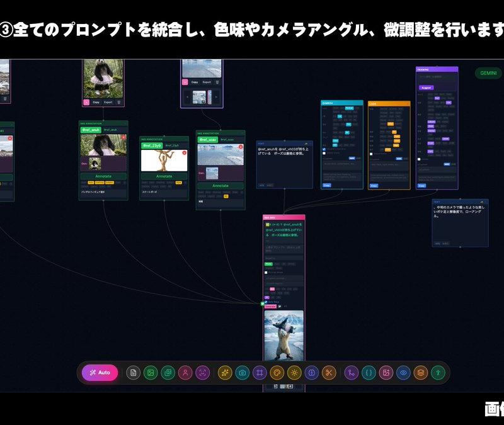Select the highlighted Portrait chip in Camera node
This screenshot has height=425, width=504.
[349, 108]
